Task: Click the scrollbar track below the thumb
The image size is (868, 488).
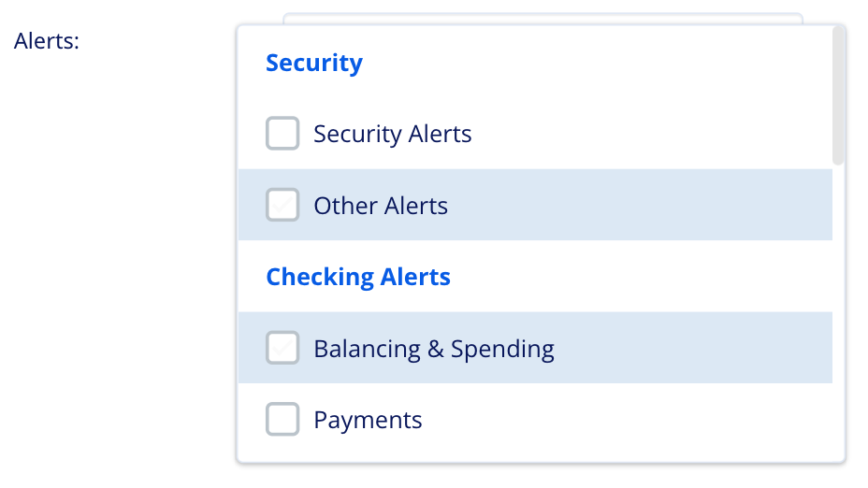Action: [838, 309]
